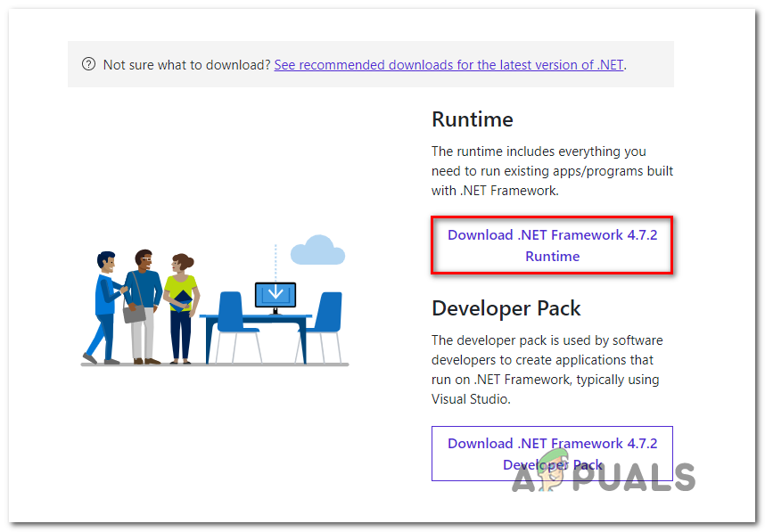765x532 pixels.
Task: Click the developer pack description paragraph
Action: tap(547, 370)
